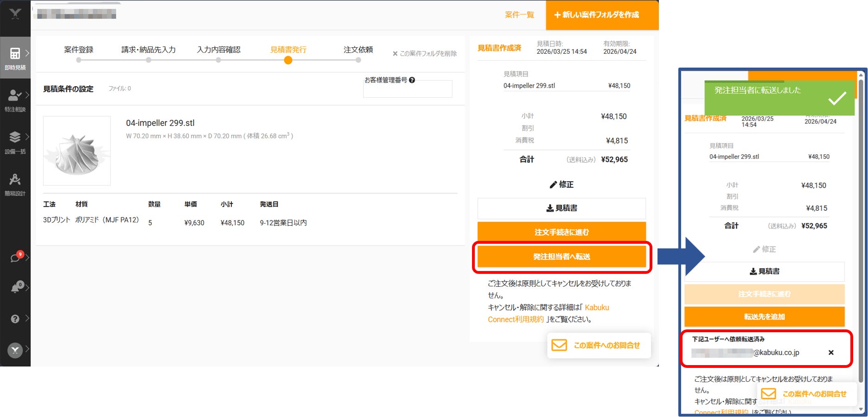
Task: Click the 発注担当者へ転送 button
Action: point(562,257)
